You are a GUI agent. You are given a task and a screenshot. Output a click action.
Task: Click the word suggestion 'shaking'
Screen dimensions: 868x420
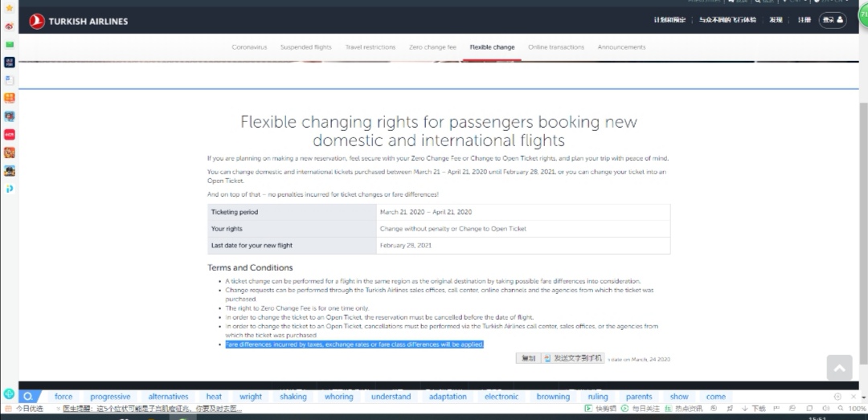point(293,397)
